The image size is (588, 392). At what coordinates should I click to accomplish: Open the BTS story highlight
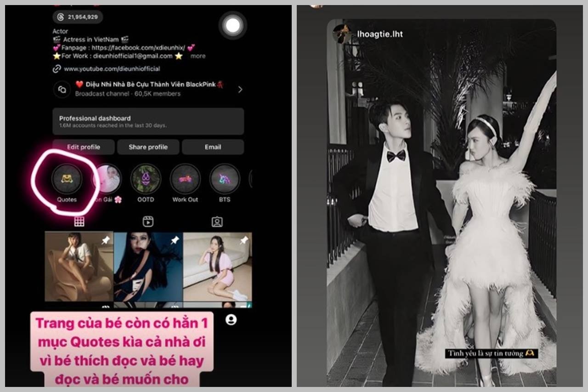[x=225, y=179]
